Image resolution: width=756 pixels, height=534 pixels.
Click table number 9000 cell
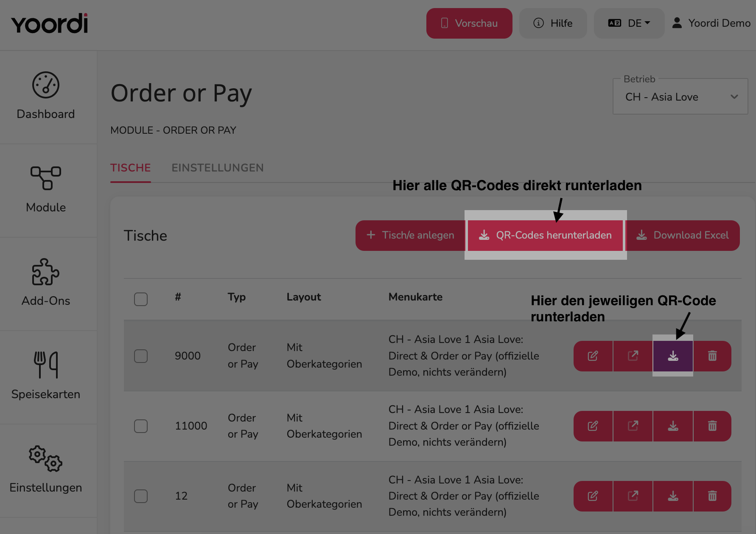click(x=188, y=356)
